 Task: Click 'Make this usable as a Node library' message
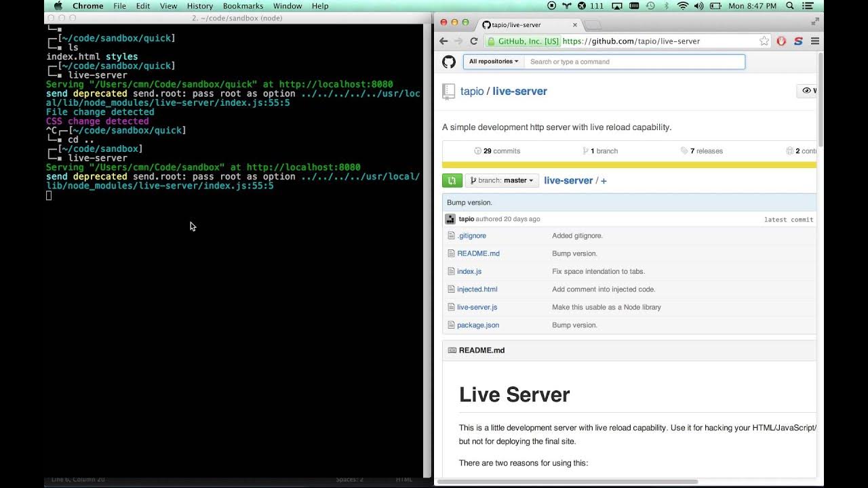click(x=606, y=307)
